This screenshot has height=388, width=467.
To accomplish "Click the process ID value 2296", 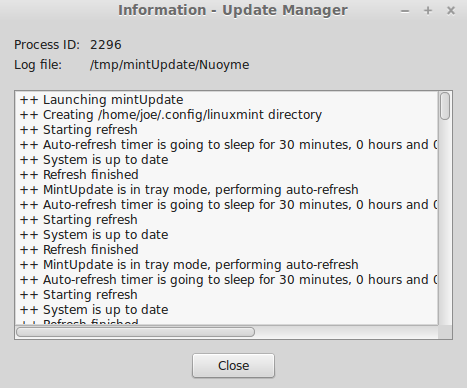I will tap(106, 45).
